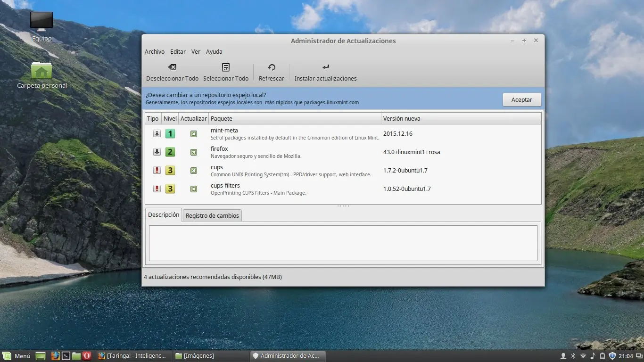
Task: Open the Archivo menu
Action: point(155,51)
